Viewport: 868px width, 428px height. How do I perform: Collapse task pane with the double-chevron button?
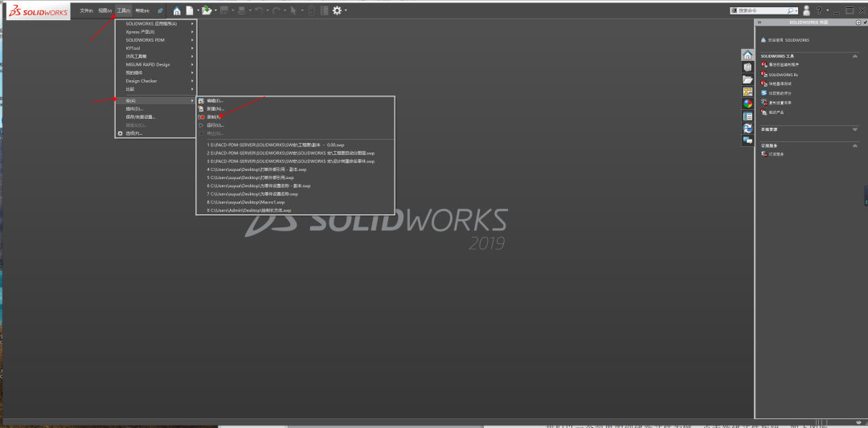pos(759,22)
